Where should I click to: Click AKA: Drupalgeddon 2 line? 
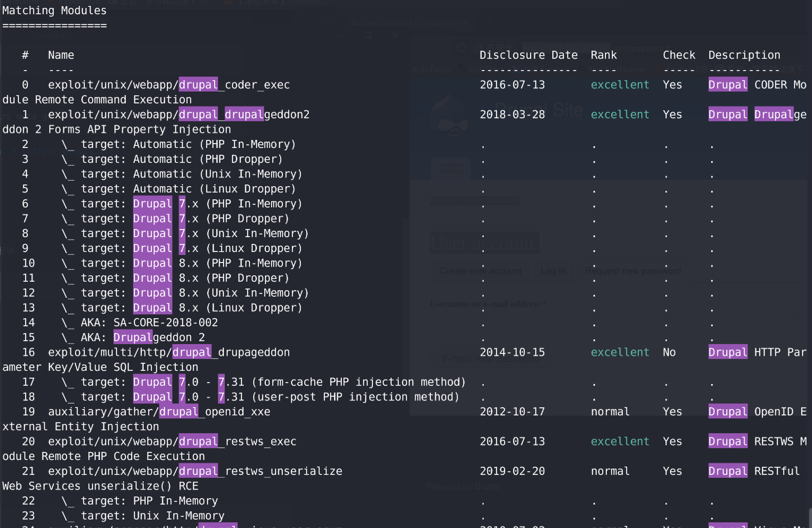tap(133, 337)
